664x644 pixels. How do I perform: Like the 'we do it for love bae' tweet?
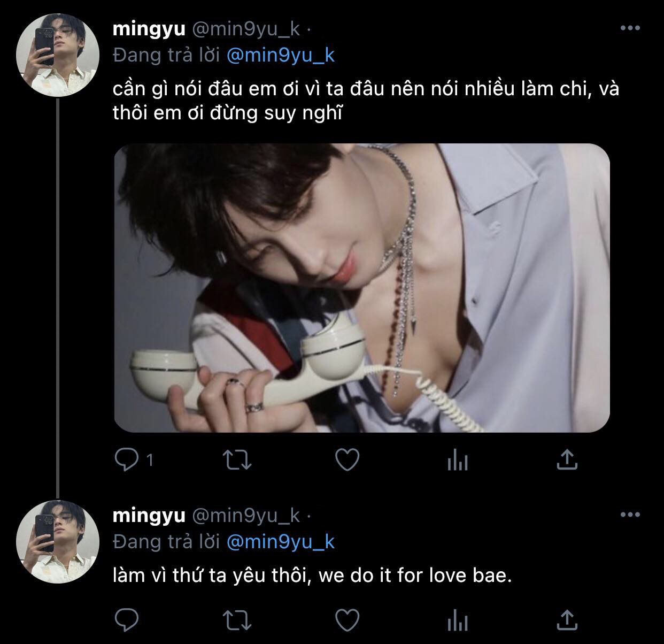pos(347,620)
